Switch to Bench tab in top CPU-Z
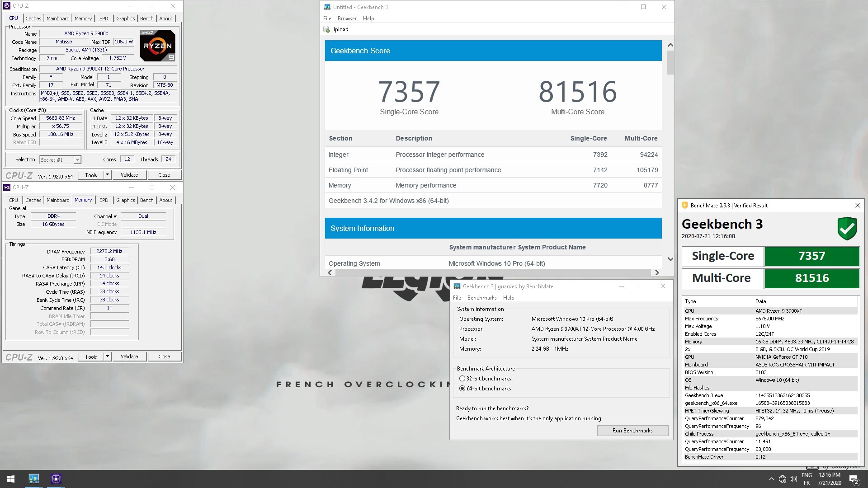The image size is (868, 488). 146,19
